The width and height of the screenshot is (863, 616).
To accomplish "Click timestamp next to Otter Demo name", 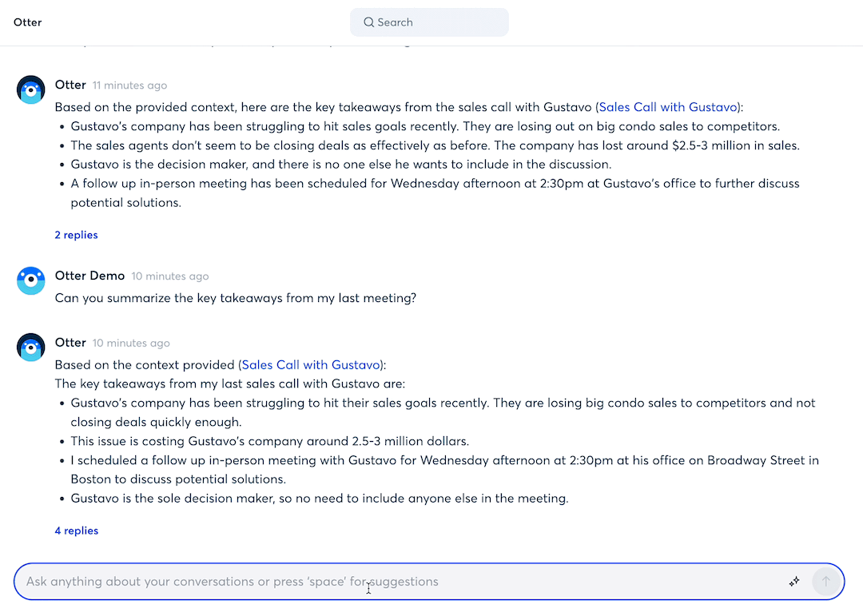I will [x=169, y=276].
